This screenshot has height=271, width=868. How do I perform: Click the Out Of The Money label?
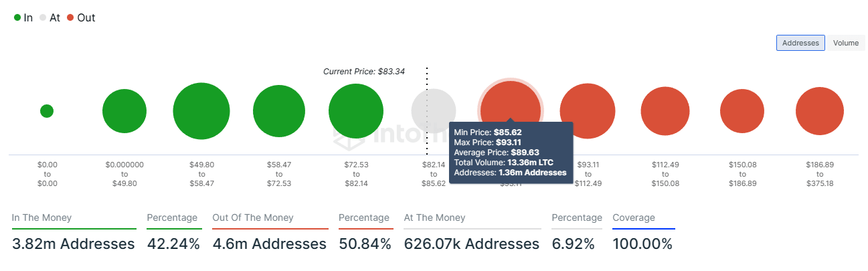tap(253, 217)
